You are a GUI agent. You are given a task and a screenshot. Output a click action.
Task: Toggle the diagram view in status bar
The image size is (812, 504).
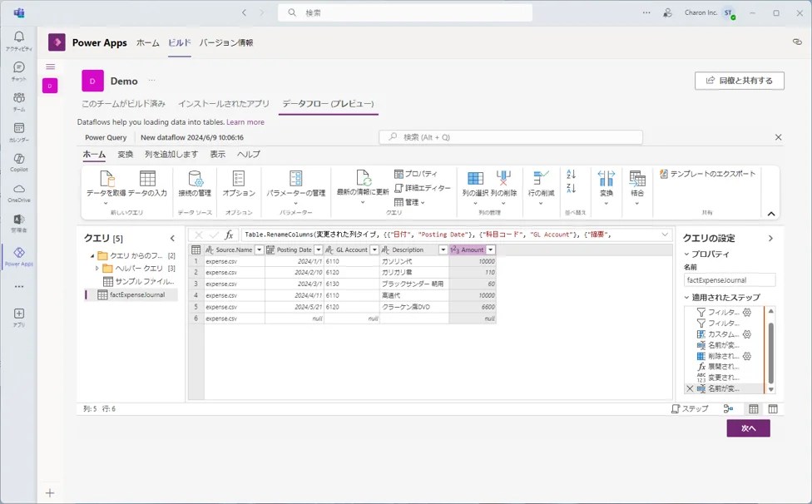tap(728, 409)
